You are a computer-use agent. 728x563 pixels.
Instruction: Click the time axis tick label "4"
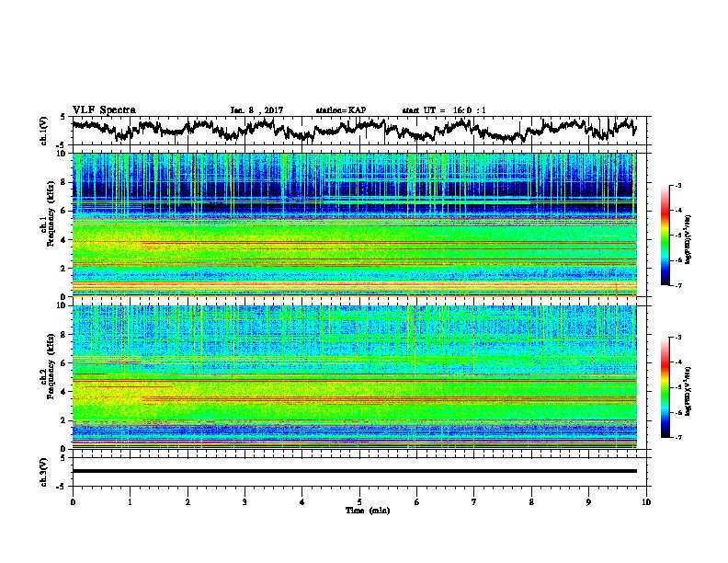coord(302,502)
